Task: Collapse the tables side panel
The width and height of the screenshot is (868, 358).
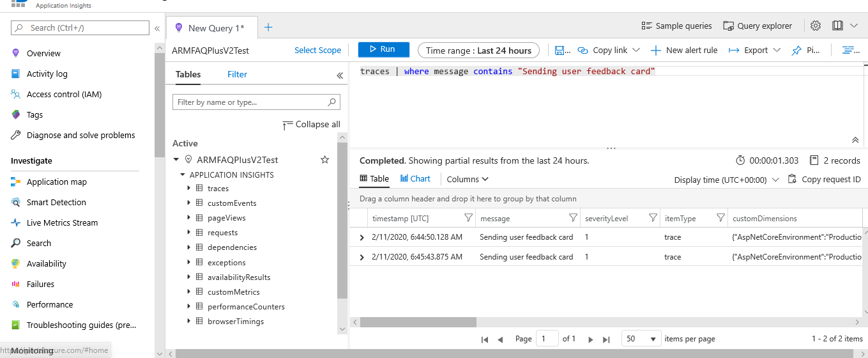Action: [x=340, y=75]
